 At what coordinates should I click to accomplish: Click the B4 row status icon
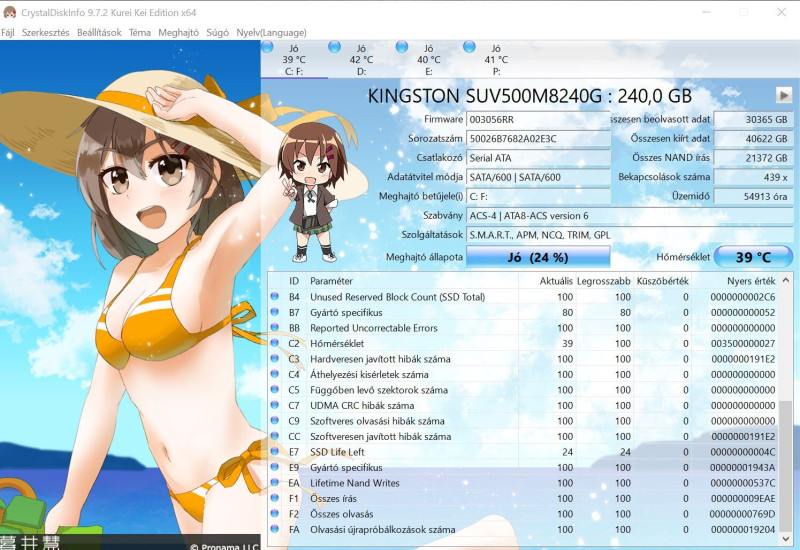(x=274, y=296)
